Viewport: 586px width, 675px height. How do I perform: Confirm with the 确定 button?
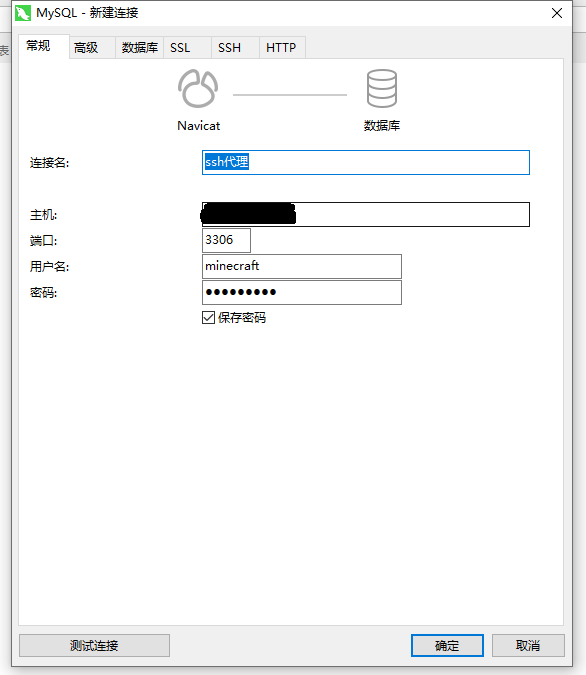(x=447, y=645)
